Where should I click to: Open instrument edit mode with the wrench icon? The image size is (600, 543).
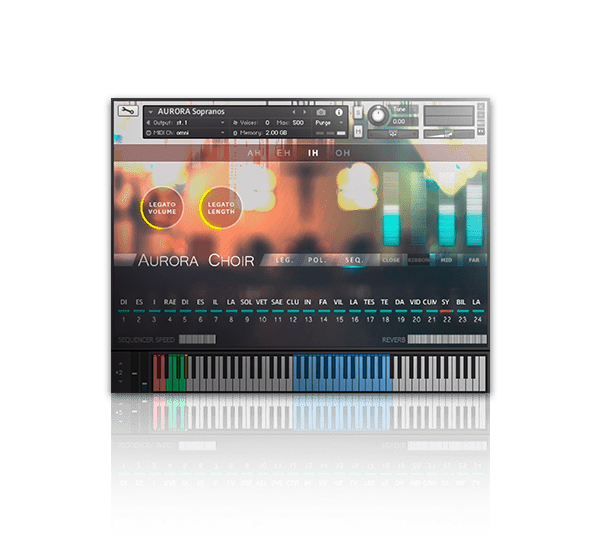pyautogui.click(x=127, y=111)
